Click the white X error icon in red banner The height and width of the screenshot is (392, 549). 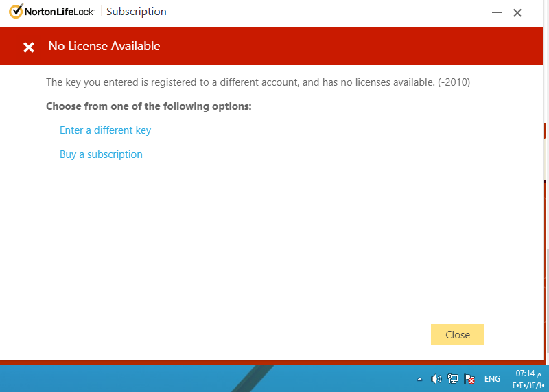29,47
